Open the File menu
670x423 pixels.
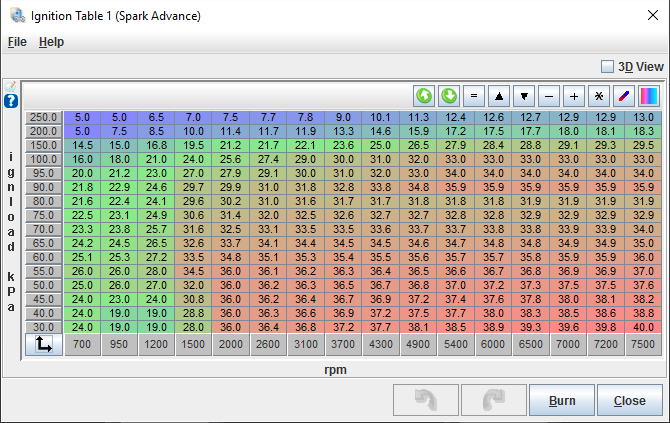(17, 42)
